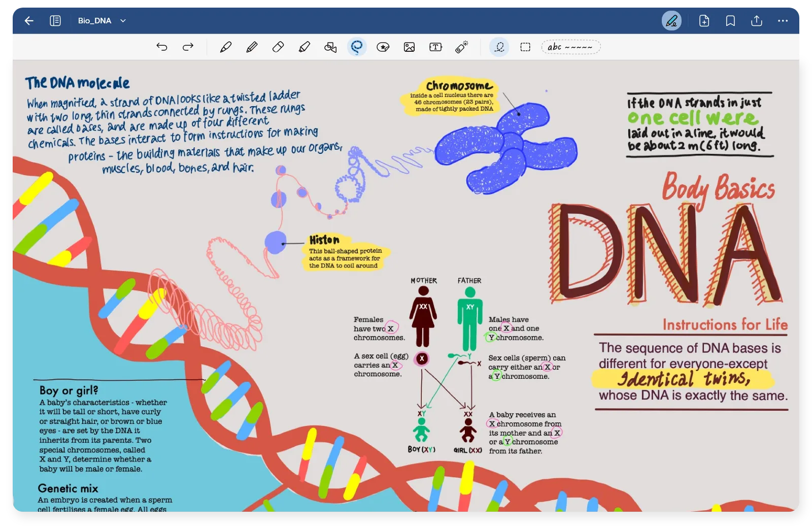Click the Redo arrow
Image resolution: width=812 pixels, height=528 pixels.
(188, 47)
